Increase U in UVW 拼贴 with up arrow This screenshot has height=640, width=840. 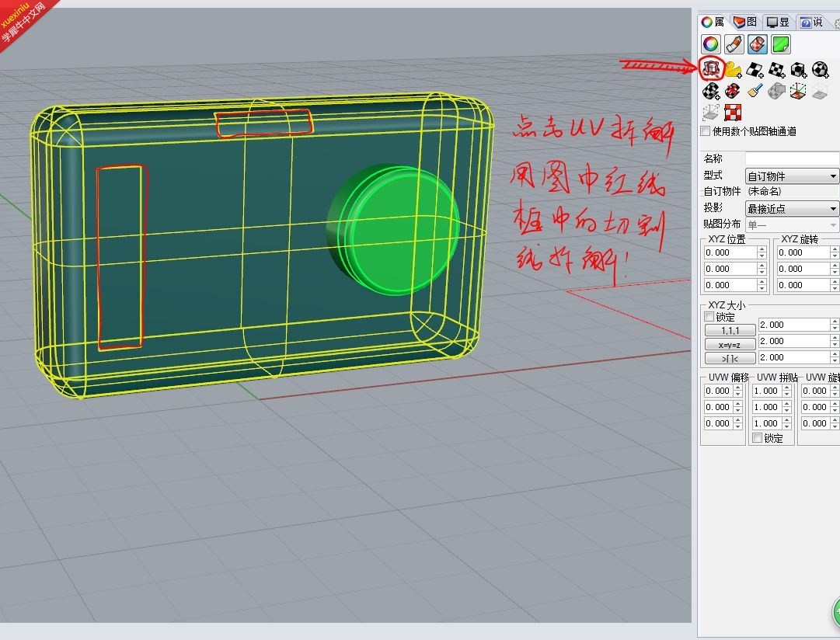point(786,388)
